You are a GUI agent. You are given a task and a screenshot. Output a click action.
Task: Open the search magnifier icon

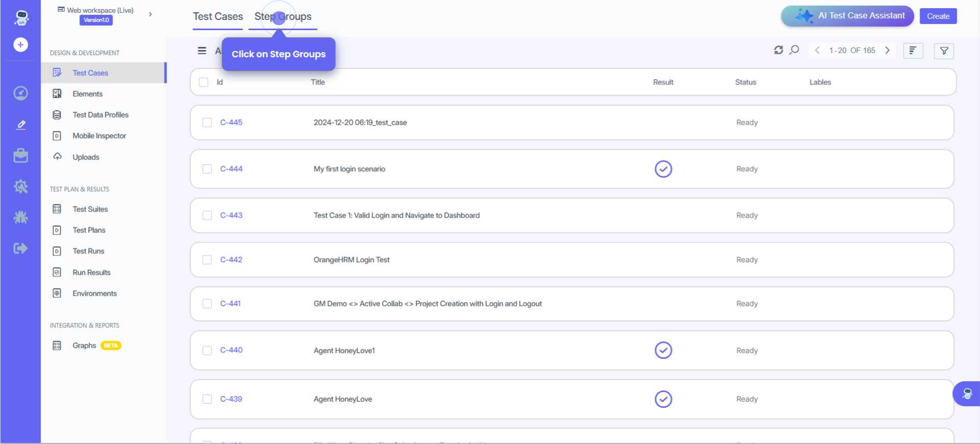pos(794,50)
